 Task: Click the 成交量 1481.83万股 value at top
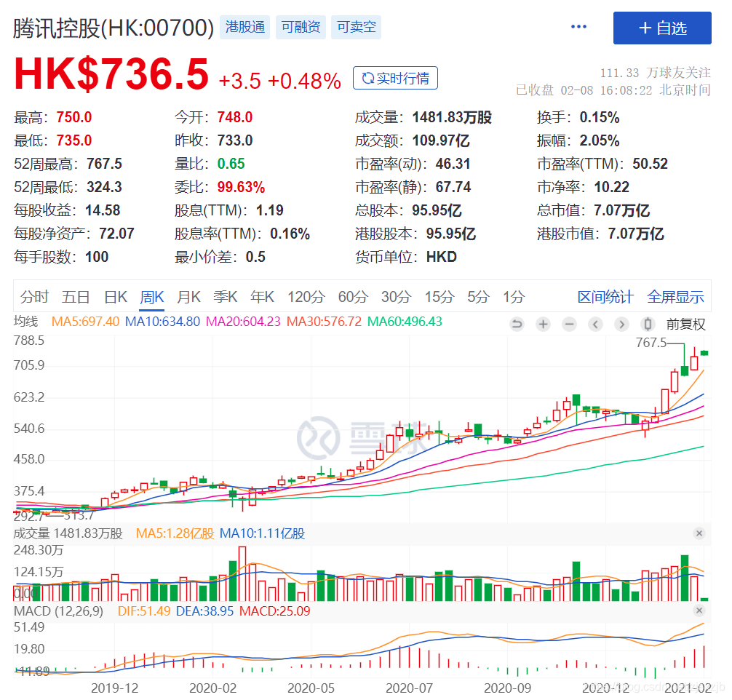tap(453, 117)
